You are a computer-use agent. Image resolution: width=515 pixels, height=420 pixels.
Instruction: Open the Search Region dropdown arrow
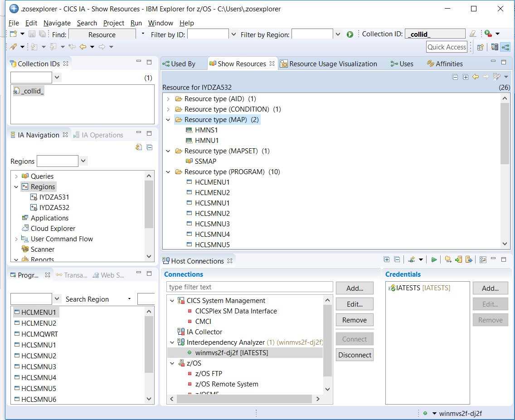click(129, 299)
